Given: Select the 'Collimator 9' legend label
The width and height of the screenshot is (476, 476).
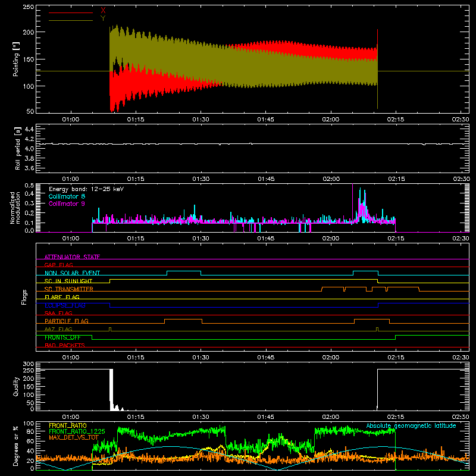Looking at the screenshot, I should click(x=67, y=203).
